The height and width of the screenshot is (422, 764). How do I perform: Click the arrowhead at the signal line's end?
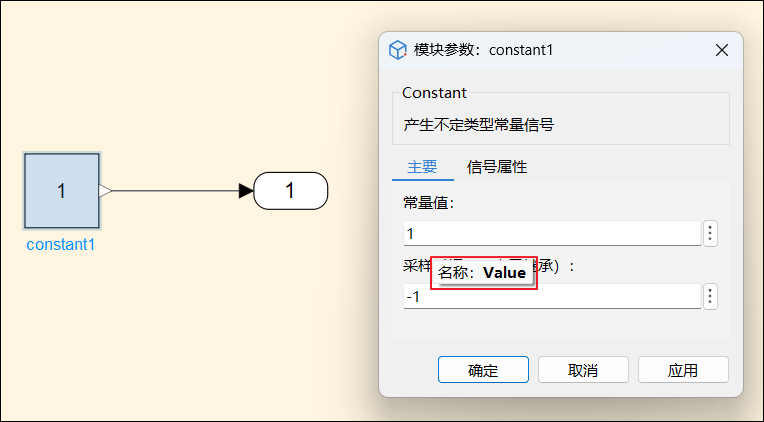tap(246, 191)
